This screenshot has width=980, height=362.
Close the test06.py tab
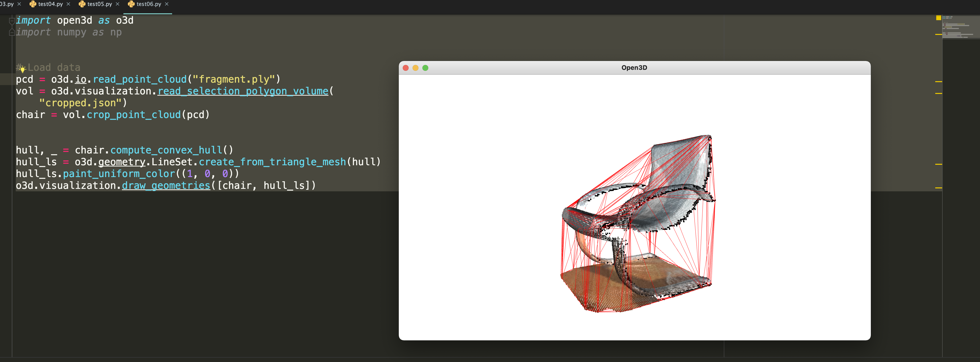click(167, 4)
